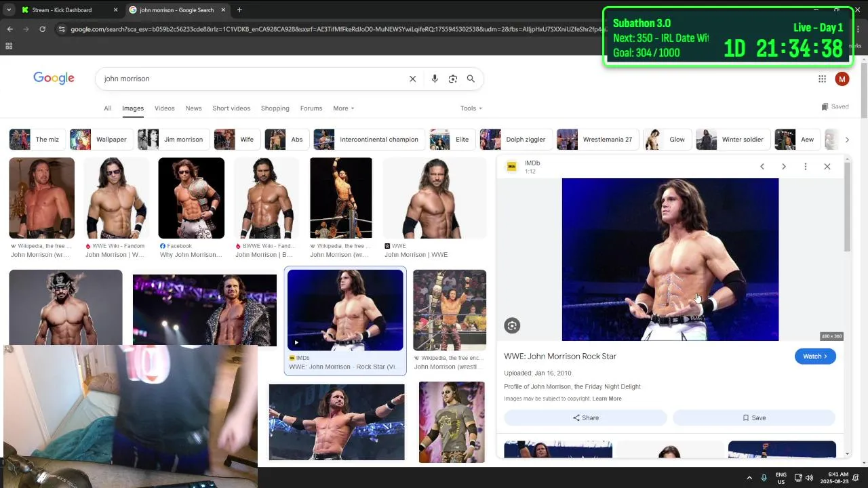Screen dimensions: 868x488
Task: Search inside image with the Lens icon
Action: [x=512, y=326]
